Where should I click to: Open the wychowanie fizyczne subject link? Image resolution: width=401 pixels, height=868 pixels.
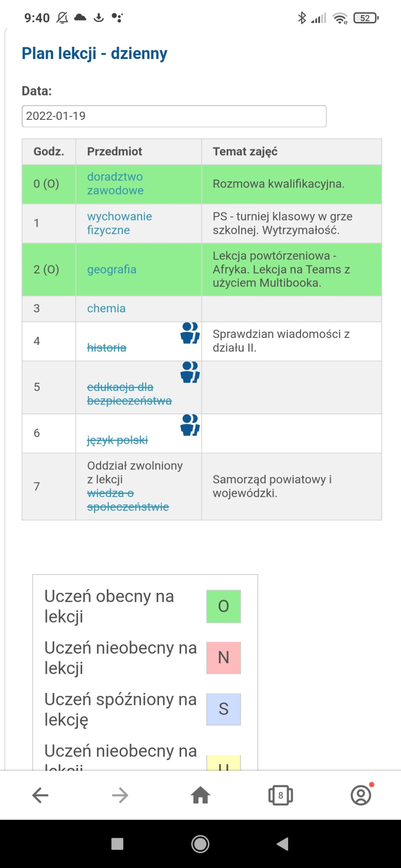point(120,223)
